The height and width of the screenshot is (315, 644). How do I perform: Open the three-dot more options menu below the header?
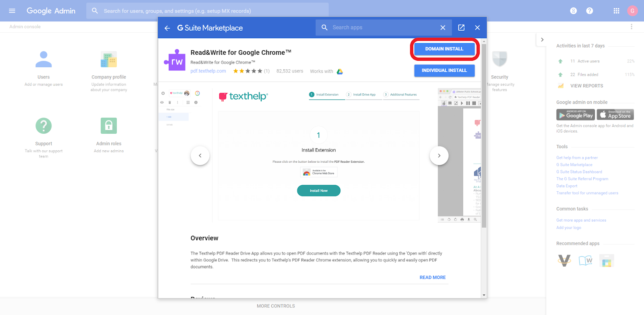632,27
